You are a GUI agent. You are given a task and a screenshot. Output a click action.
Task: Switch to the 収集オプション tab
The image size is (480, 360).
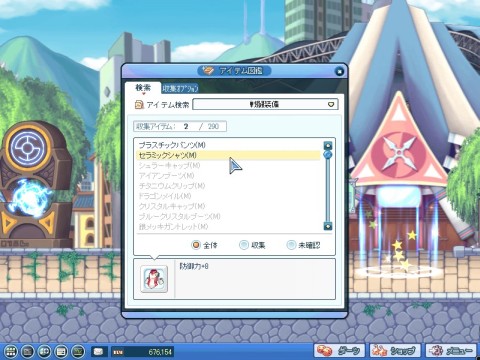coord(180,88)
